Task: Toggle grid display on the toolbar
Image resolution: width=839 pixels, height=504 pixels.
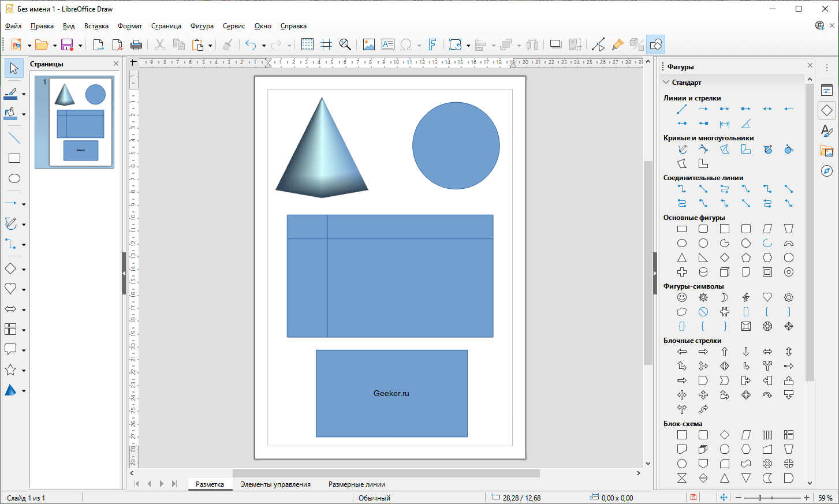Action: pyautogui.click(x=308, y=44)
